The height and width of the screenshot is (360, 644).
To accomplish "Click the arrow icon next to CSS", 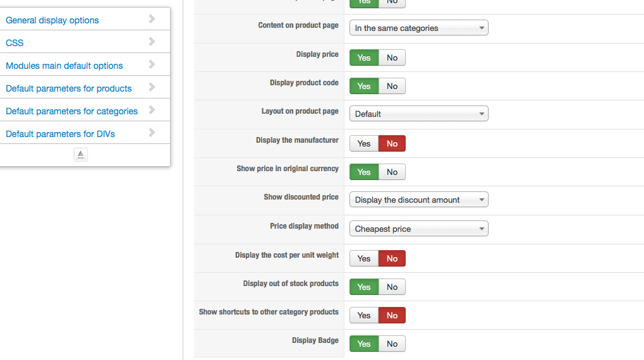I will (x=152, y=42).
